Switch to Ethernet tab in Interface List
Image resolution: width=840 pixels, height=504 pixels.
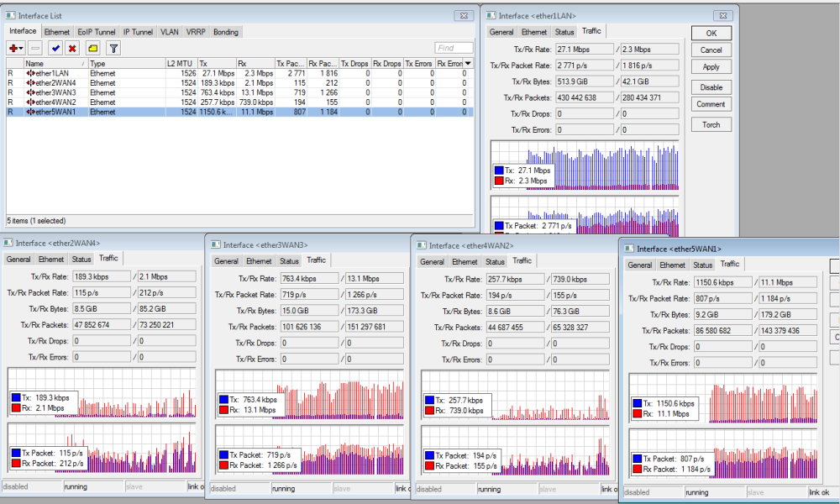coord(57,32)
